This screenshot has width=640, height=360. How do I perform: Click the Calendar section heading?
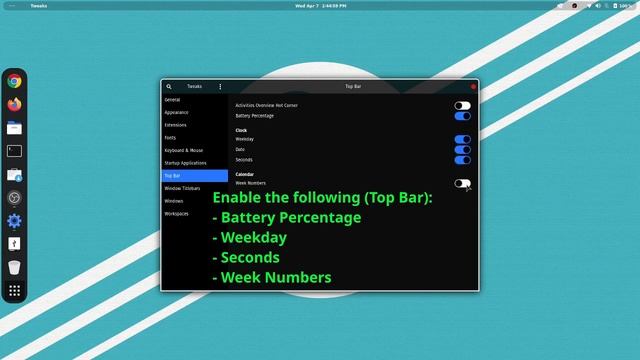[244, 174]
